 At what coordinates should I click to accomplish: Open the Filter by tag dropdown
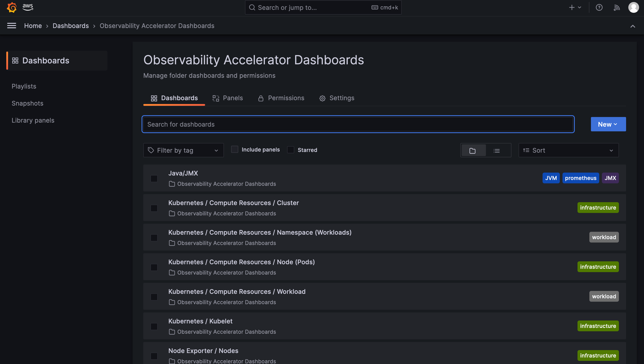(183, 150)
